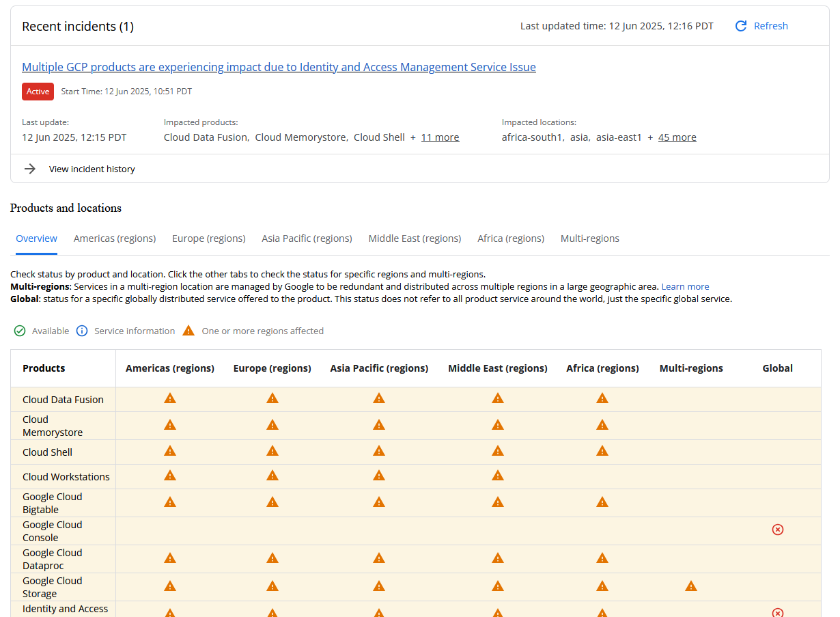Click Google Cloud Bigtable Asia Pacific warning icon
The width and height of the screenshot is (840, 617).
[379, 502]
